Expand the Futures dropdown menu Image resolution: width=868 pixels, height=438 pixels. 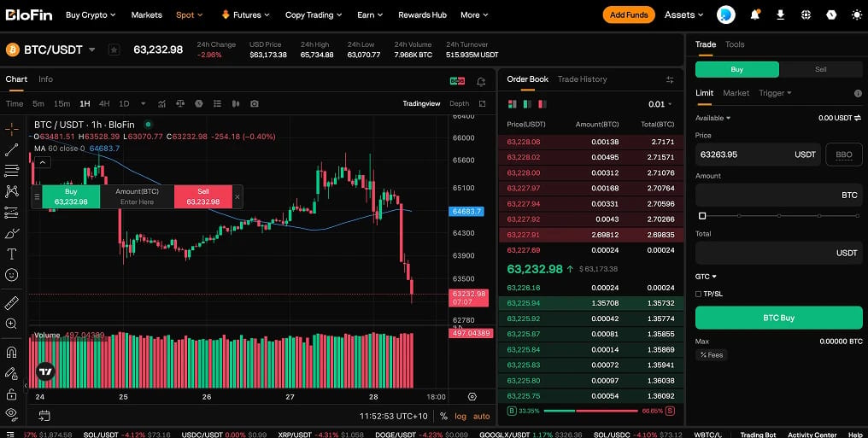click(245, 15)
